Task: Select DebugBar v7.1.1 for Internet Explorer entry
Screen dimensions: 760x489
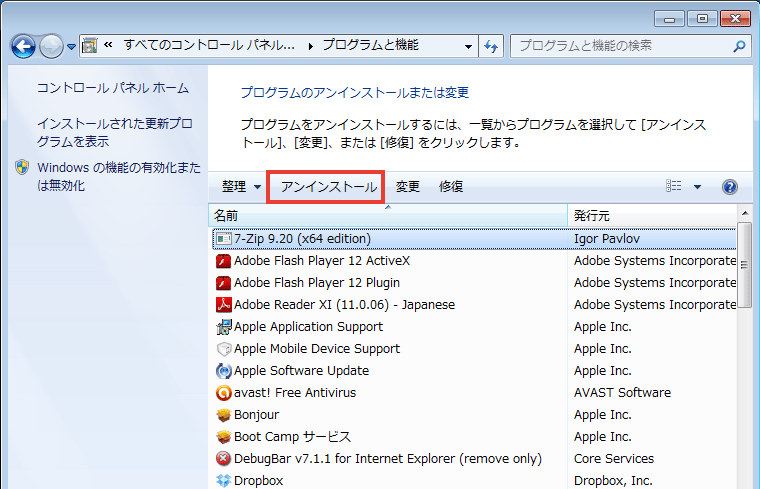Action: coord(475,458)
